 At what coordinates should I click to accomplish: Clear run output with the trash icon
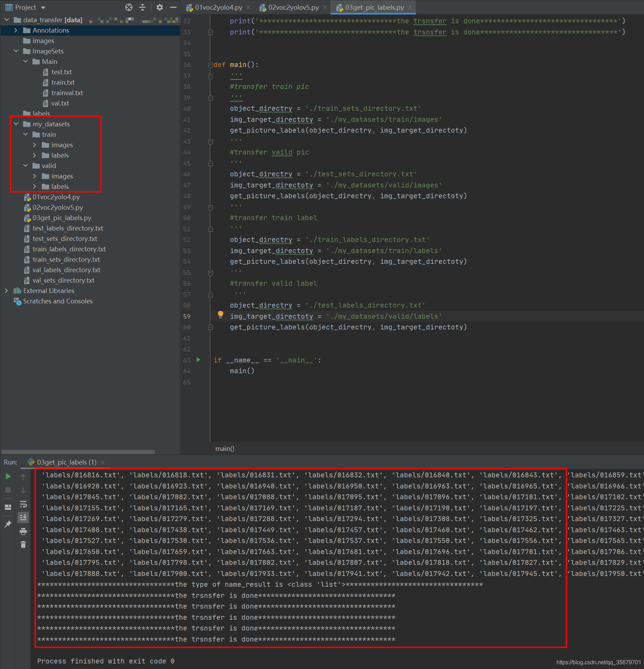click(23, 545)
